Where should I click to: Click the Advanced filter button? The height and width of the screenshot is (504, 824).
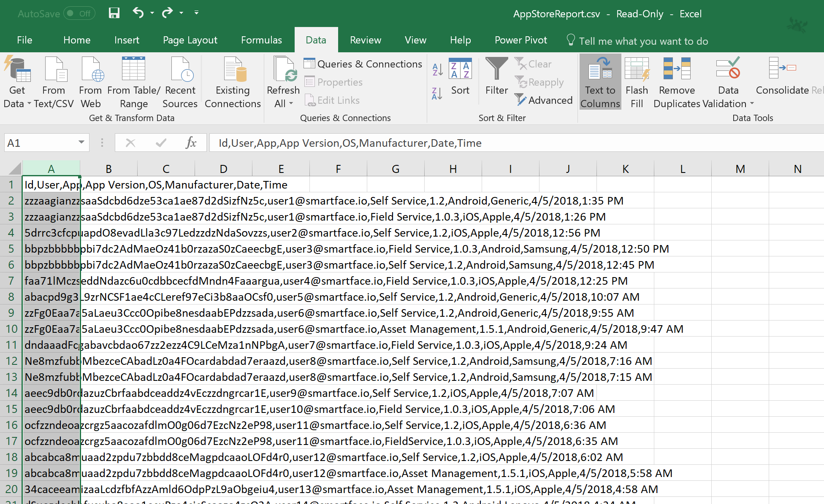(x=544, y=100)
